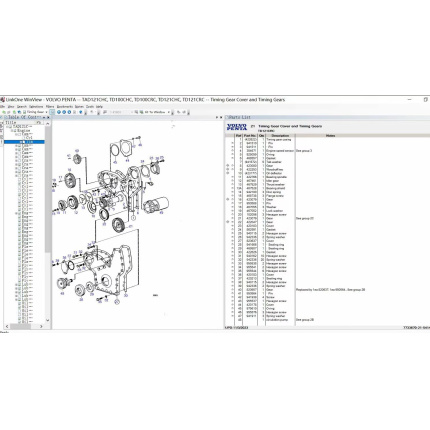Open the Selections menu
Viewport: 430px width, 430px height.
tap(36, 107)
